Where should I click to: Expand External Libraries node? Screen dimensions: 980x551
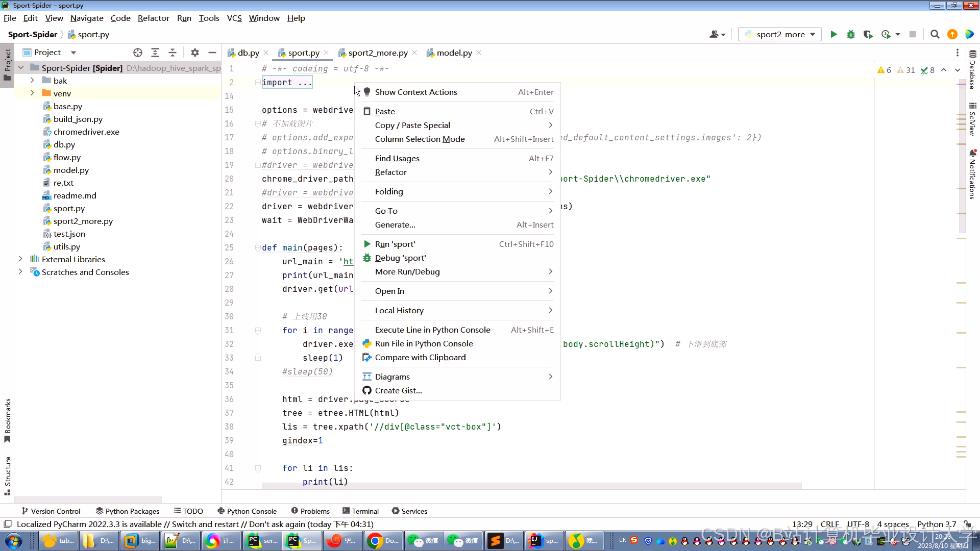click(x=20, y=259)
